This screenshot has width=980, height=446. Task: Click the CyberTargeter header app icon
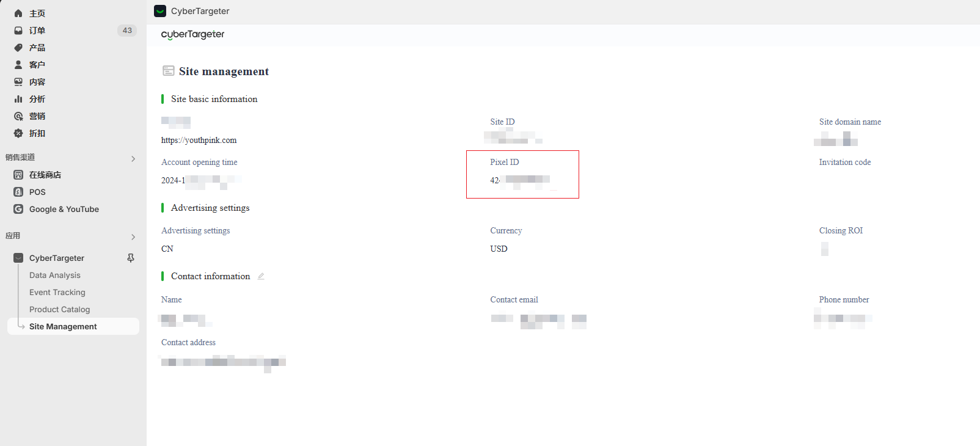pyautogui.click(x=160, y=11)
